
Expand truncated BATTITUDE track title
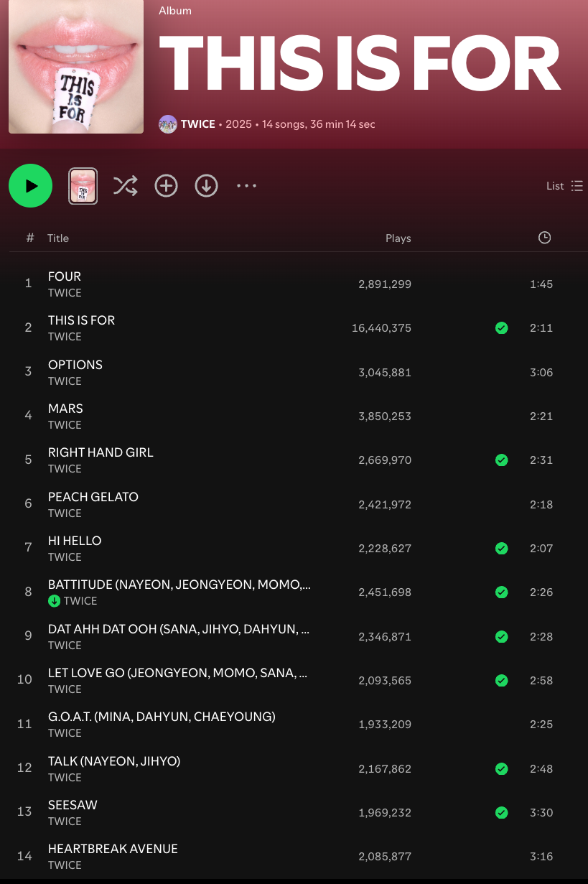(x=179, y=585)
